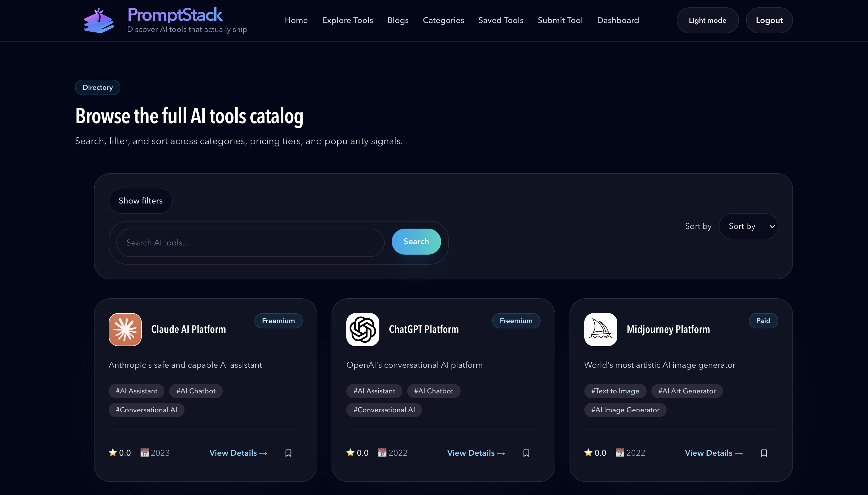This screenshot has width=868, height=495.
Task: Bookmark the Midjourney Platform
Action: [764, 453]
